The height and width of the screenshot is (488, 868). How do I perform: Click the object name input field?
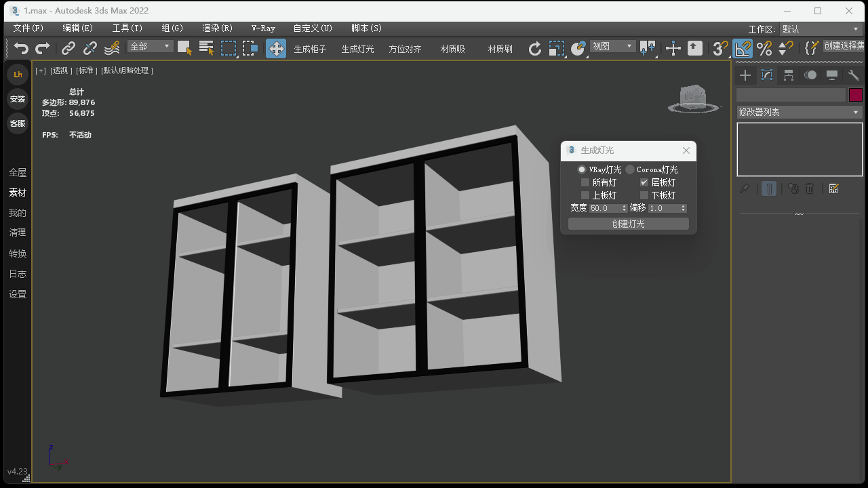click(791, 95)
